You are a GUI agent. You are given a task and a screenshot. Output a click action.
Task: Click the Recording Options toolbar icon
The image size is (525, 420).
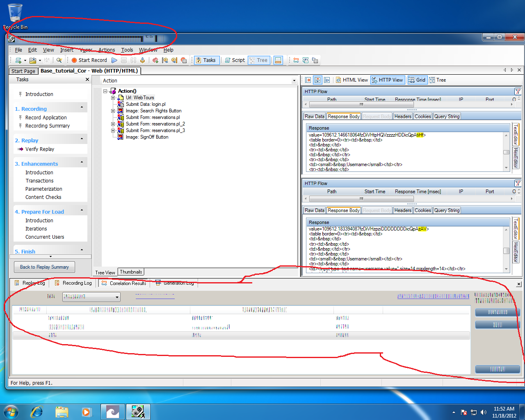[x=184, y=60]
